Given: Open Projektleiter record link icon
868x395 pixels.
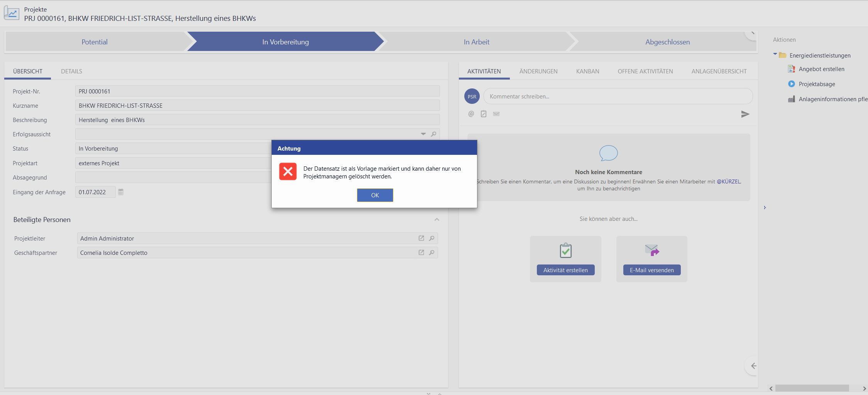Looking at the screenshot, I should (x=421, y=238).
